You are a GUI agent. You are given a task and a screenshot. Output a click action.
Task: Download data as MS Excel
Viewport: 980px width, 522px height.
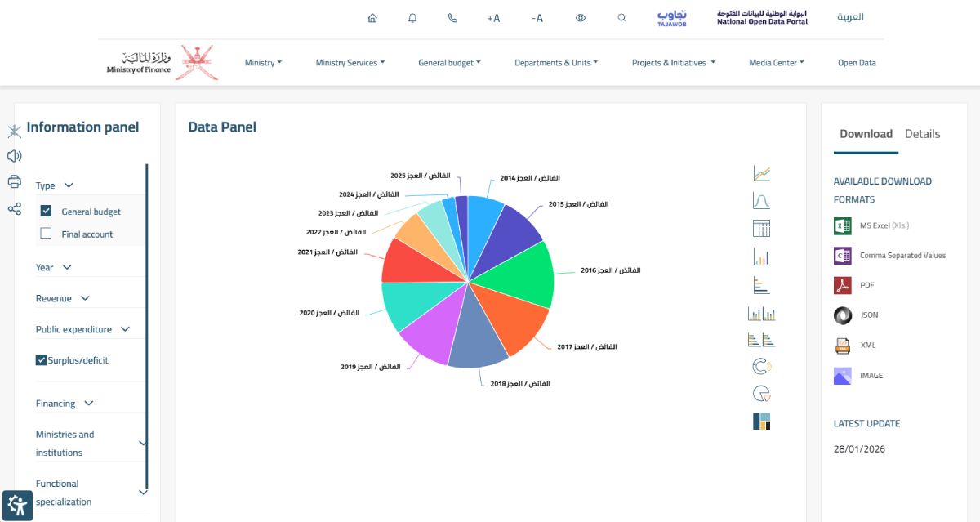click(x=871, y=225)
